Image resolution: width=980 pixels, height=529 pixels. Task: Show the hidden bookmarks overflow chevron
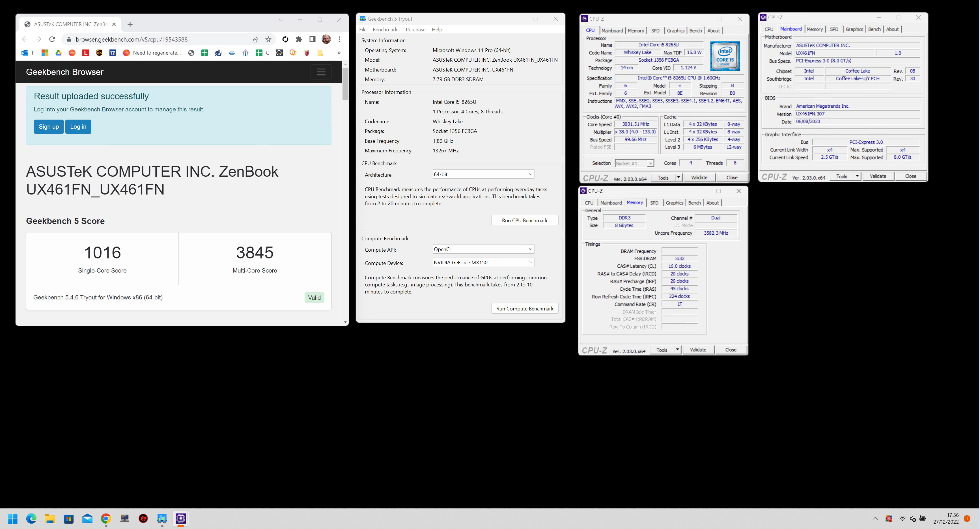click(339, 53)
